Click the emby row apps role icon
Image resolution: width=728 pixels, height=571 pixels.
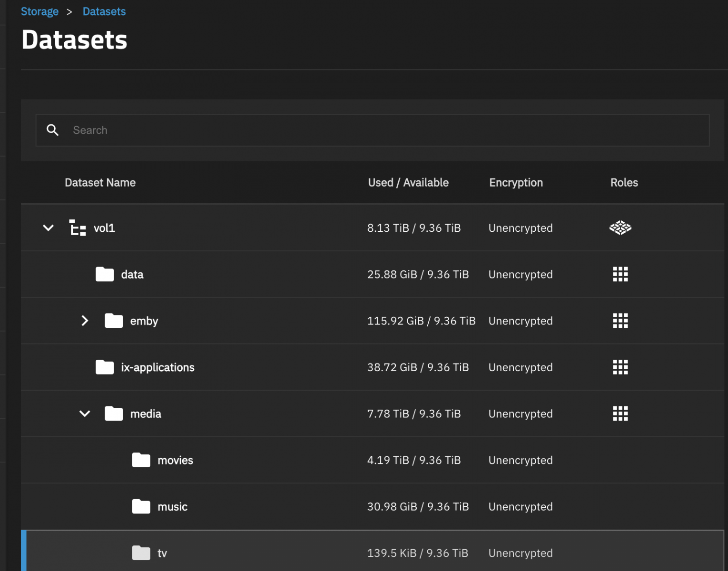pyautogui.click(x=620, y=321)
